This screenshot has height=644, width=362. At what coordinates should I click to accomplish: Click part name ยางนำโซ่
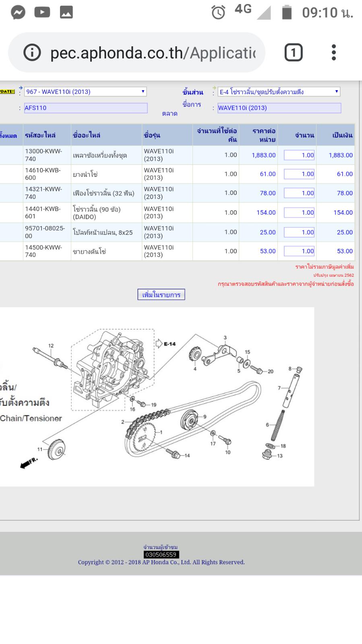(x=85, y=174)
